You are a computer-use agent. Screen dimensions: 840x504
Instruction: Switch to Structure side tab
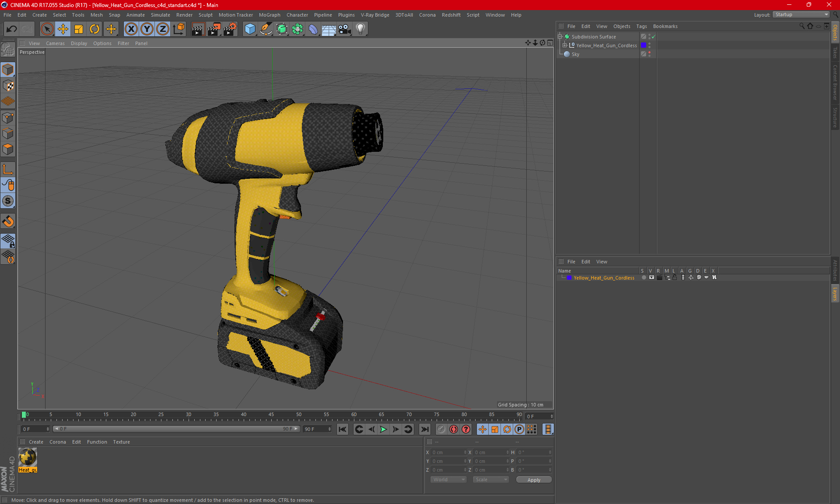[x=835, y=117]
